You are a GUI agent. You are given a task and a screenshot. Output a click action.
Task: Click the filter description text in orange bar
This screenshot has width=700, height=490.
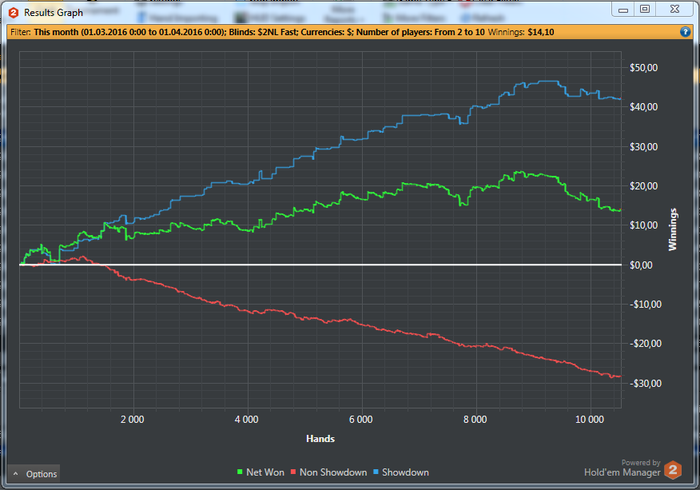point(247,32)
